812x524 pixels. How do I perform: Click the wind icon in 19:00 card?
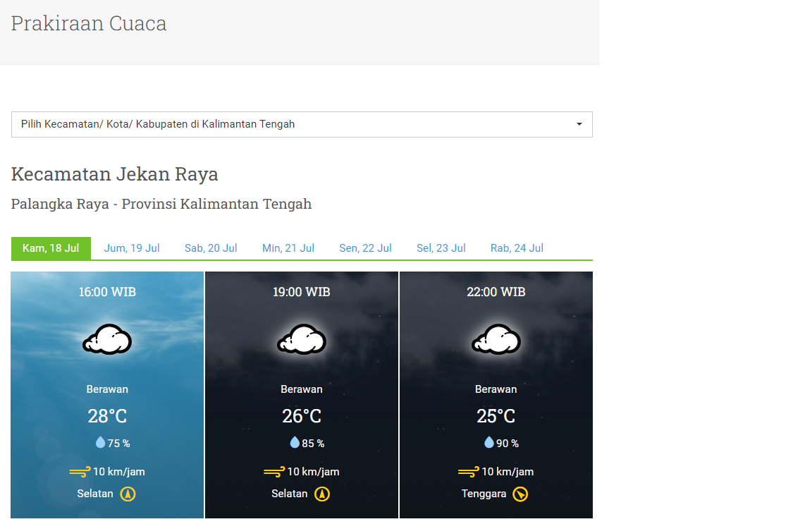pos(274,472)
